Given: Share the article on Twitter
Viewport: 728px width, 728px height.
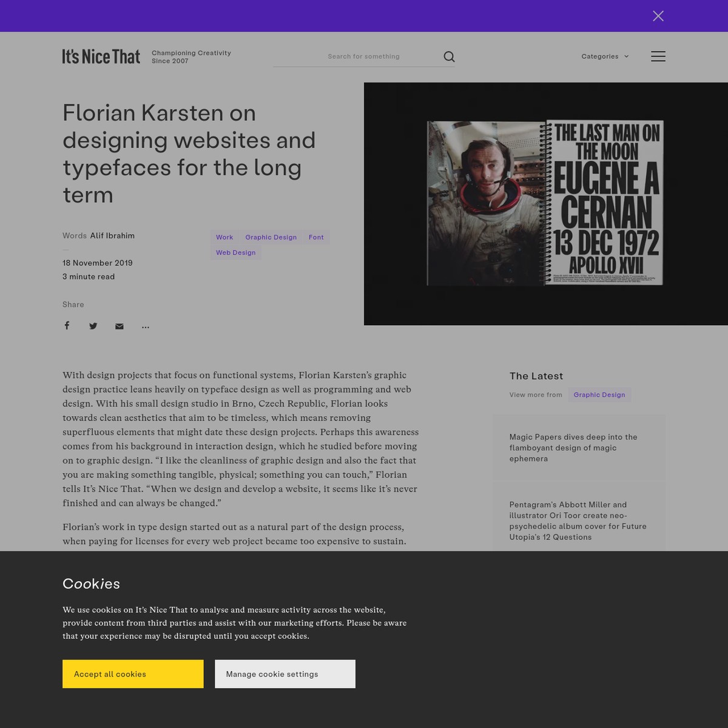Looking at the screenshot, I should pyautogui.click(x=93, y=325).
